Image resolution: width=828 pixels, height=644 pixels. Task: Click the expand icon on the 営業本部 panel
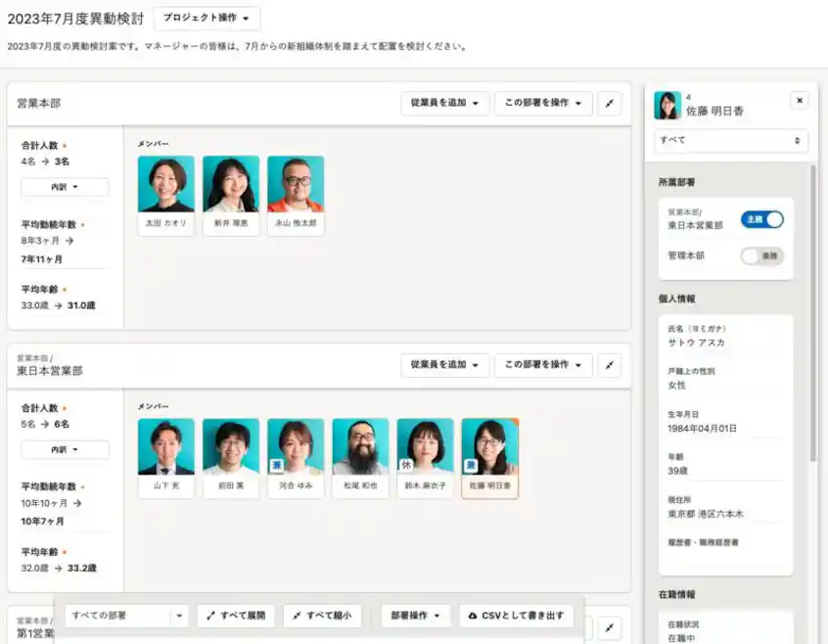[610, 104]
